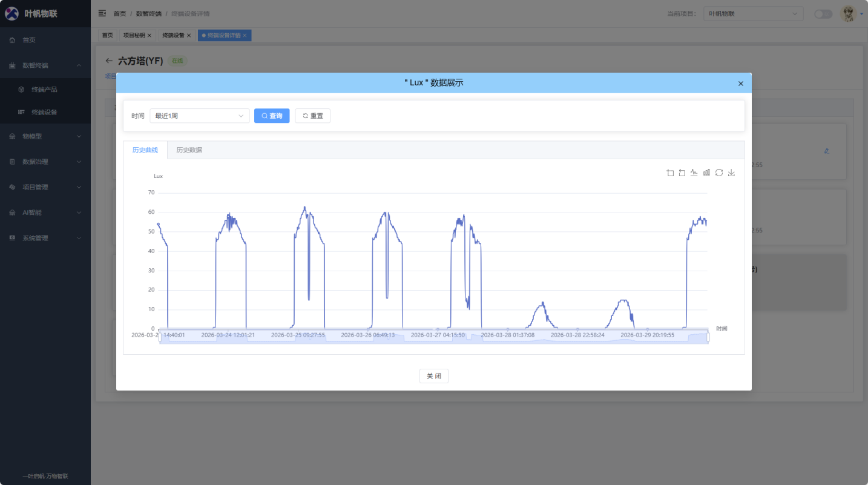This screenshot has height=485, width=868.
Task: Click the 关闭 button at dialog bottom
Action: click(433, 376)
